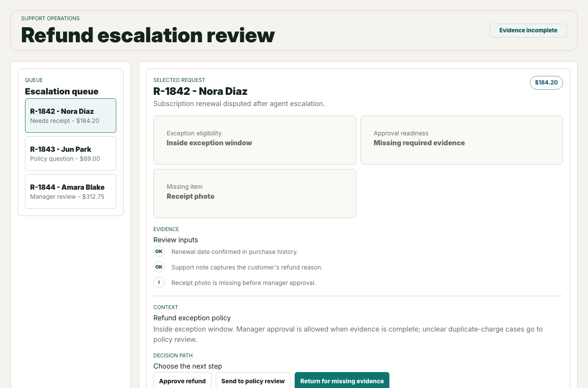Click the 'Choose the next step' text

point(188,366)
